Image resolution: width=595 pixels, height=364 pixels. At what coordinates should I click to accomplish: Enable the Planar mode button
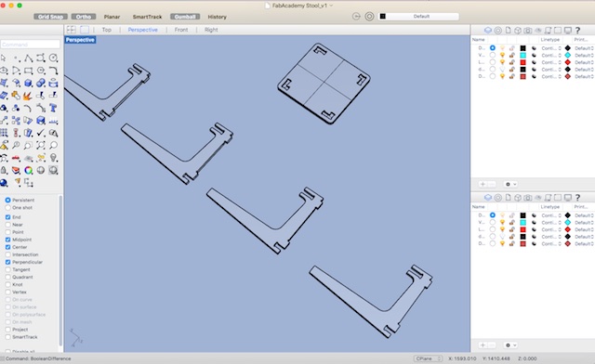[x=112, y=17]
